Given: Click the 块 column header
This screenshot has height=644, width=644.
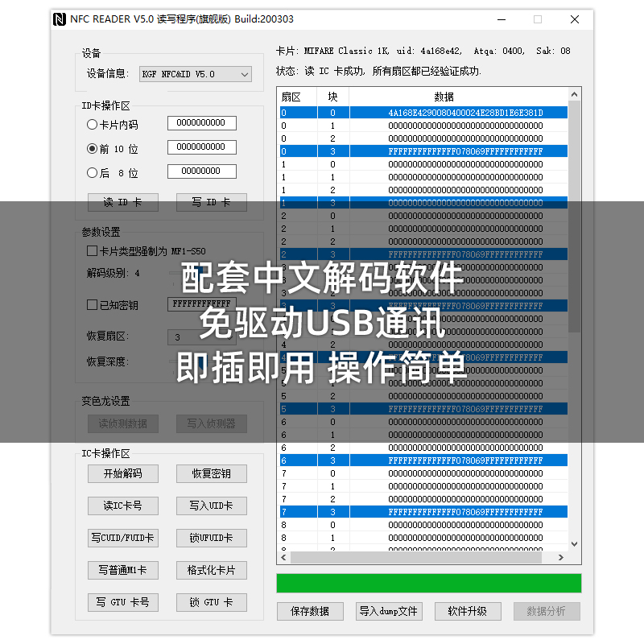Looking at the screenshot, I should click(333, 97).
